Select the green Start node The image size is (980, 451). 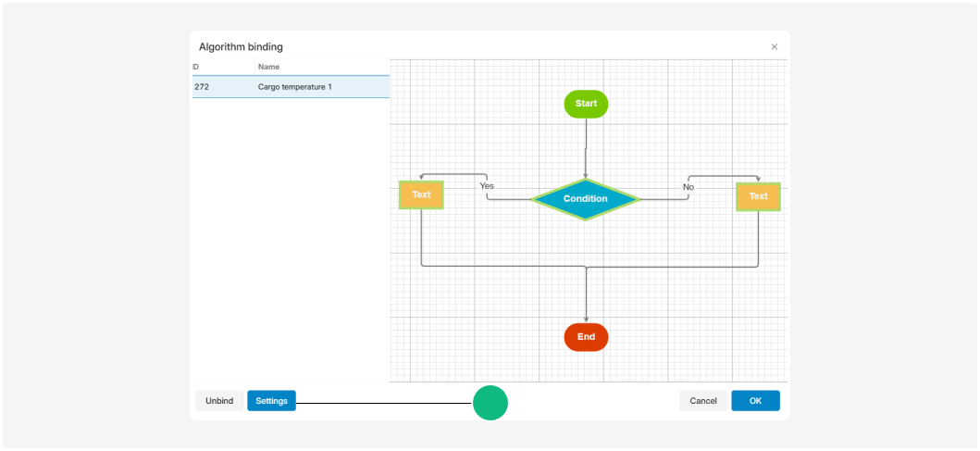pos(586,104)
